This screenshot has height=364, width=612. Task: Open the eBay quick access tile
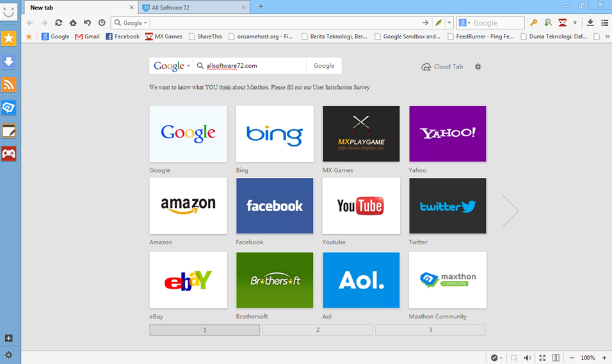pos(188,280)
